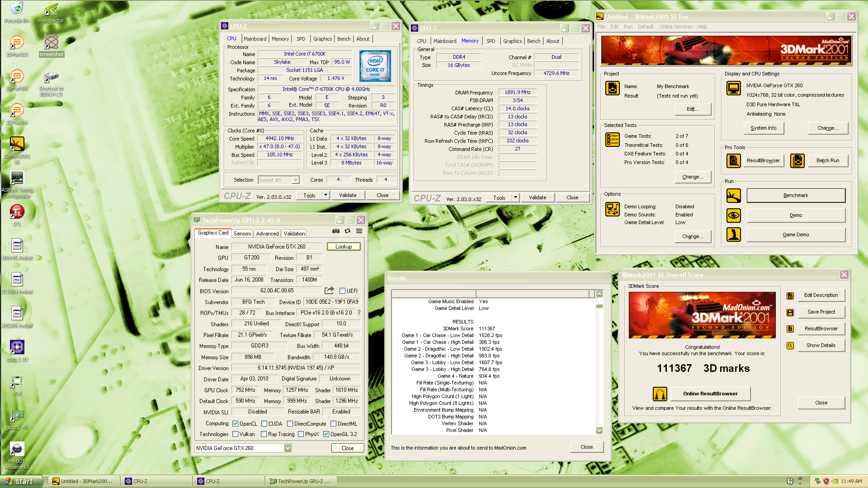Open Tools dropdown arrow in Memory tab window
This screenshot has width=868, height=488.
tap(515, 197)
